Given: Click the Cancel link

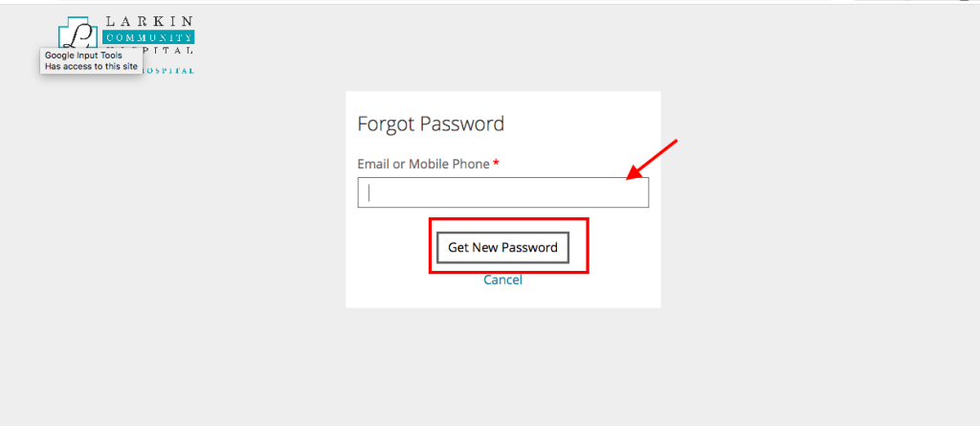Looking at the screenshot, I should 502,280.
